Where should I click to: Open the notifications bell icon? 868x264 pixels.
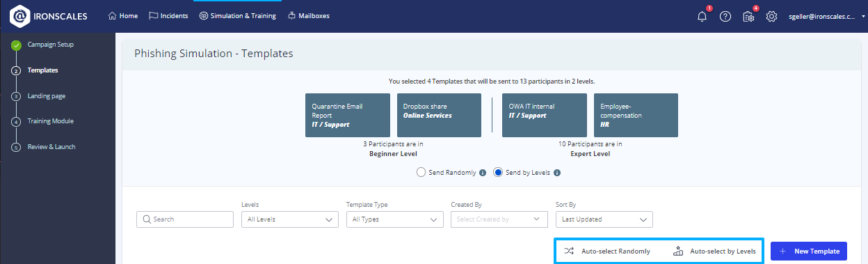[x=702, y=16]
